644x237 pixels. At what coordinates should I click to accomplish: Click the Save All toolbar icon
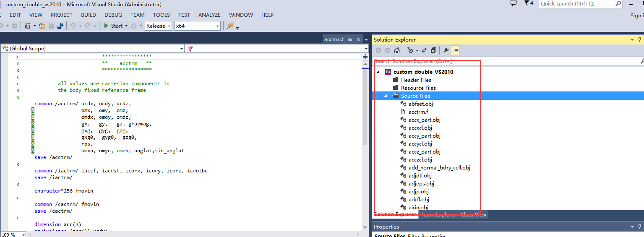click(x=60, y=26)
